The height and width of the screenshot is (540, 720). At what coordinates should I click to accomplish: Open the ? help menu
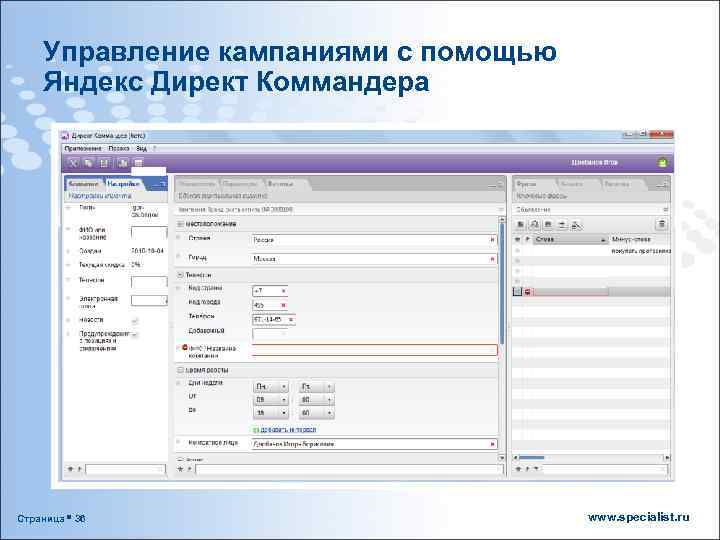click(155, 148)
